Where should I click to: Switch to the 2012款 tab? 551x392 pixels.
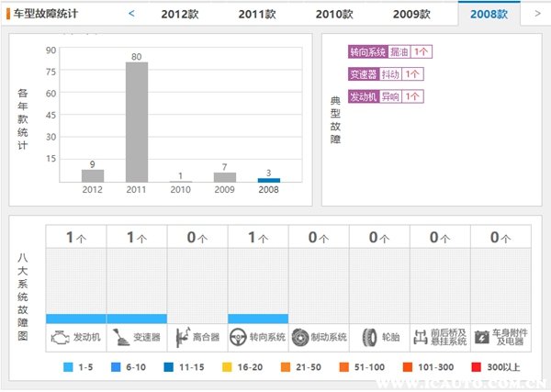178,14
